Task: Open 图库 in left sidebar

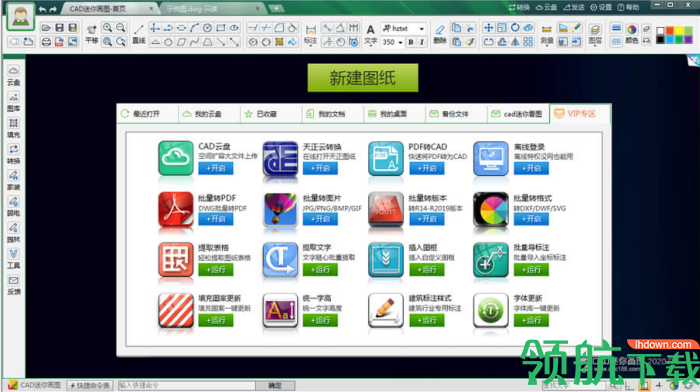Action: point(13,102)
